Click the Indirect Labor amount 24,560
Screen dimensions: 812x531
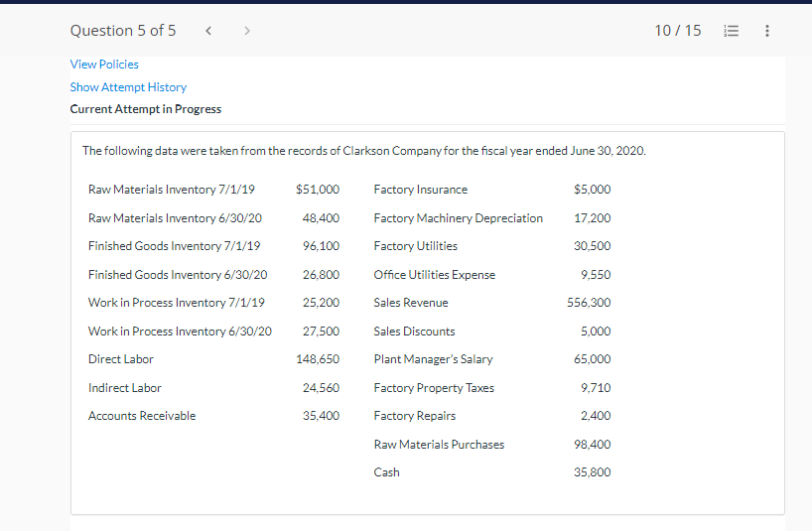click(321, 388)
